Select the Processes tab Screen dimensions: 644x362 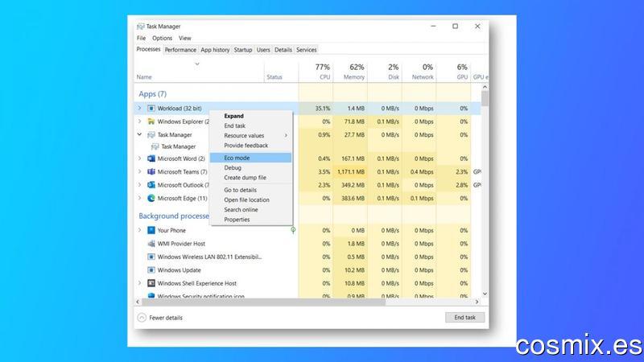coord(148,49)
